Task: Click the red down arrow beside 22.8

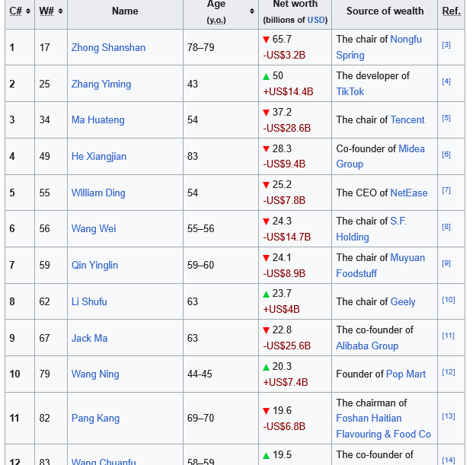Action: (267, 330)
